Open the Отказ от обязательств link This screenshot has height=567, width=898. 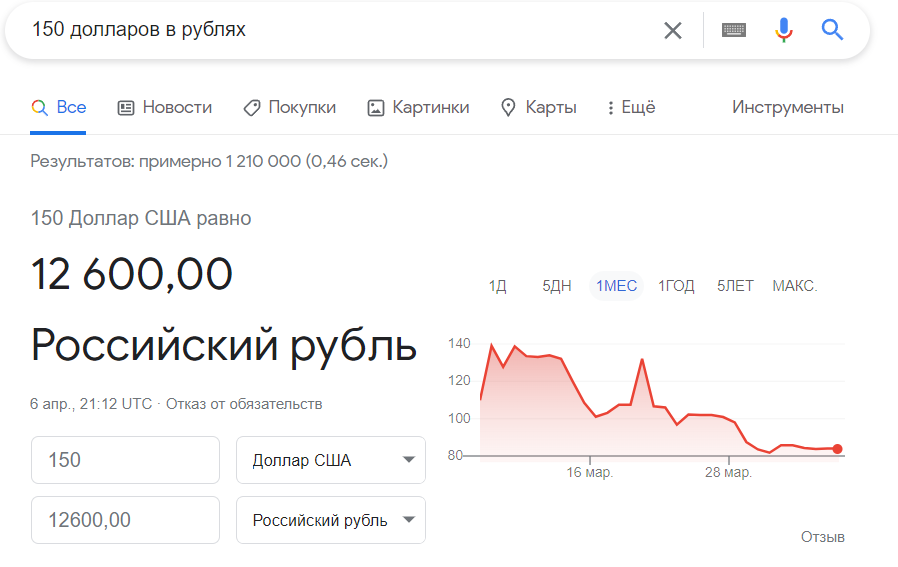point(244,404)
